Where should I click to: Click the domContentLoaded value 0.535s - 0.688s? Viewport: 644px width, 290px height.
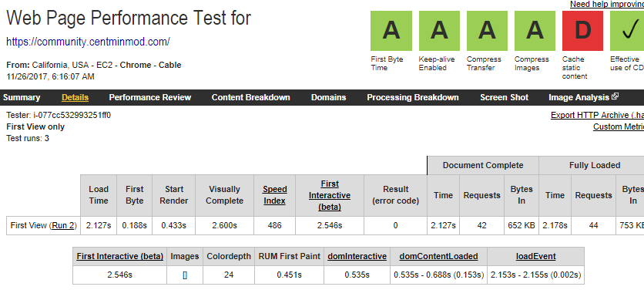pyautogui.click(x=438, y=275)
